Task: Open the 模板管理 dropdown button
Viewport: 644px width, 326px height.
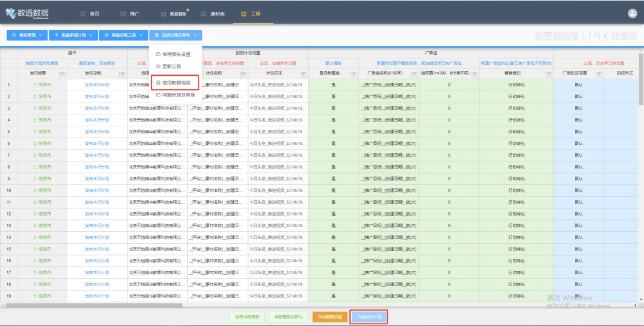Action: [x=27, y=35]
